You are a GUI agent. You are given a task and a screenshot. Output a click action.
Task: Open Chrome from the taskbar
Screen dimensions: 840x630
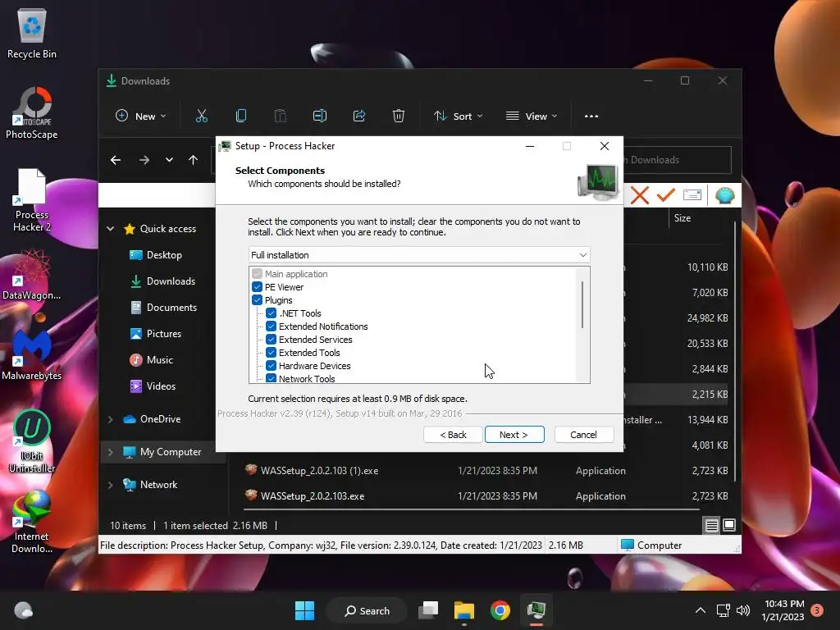pyautogui.click(x=500, y=610)
